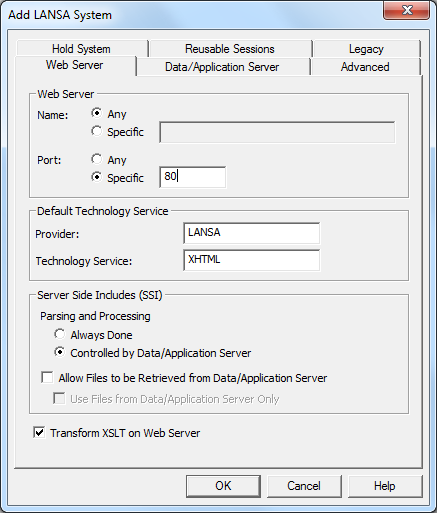Click the Web Server tab
The height and width of the screenshot is (513, 437).
[75, 65]
